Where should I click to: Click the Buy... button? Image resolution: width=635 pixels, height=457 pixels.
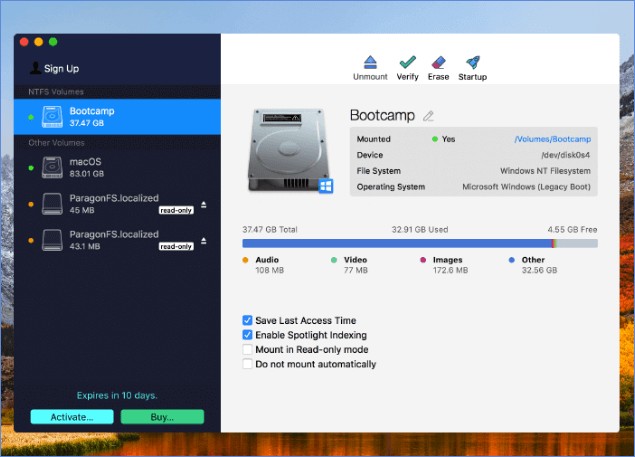pyautogui.click(x=162, y=417)
